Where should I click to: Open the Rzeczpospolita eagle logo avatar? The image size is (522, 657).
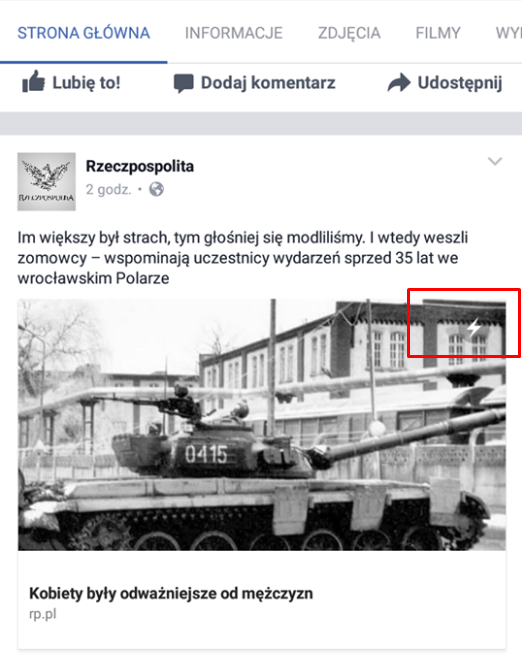[47, 181]
